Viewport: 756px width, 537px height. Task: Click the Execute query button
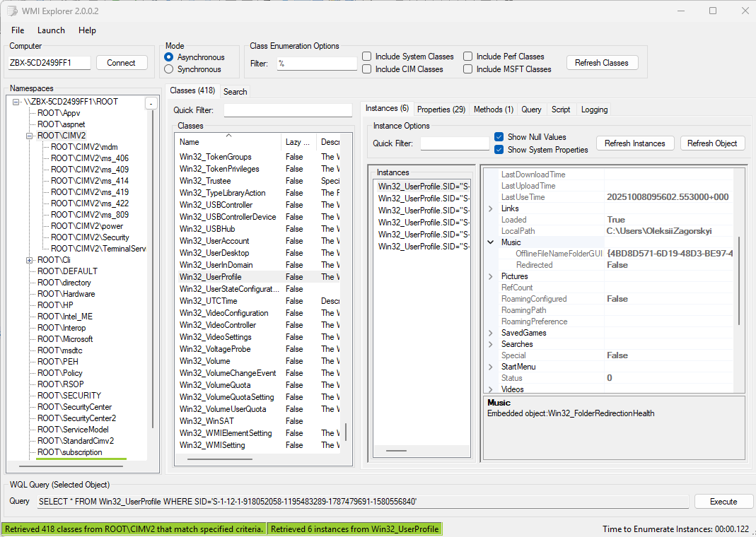pyautogui.click(x=723, y=501)
